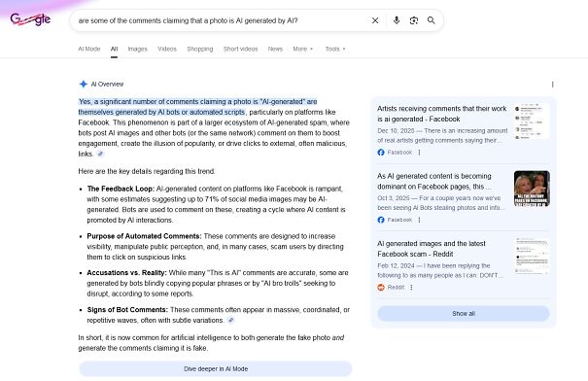588x381 pixels.
Task: Open 'AI generated images and the latest' link
Action: [432, 249]
